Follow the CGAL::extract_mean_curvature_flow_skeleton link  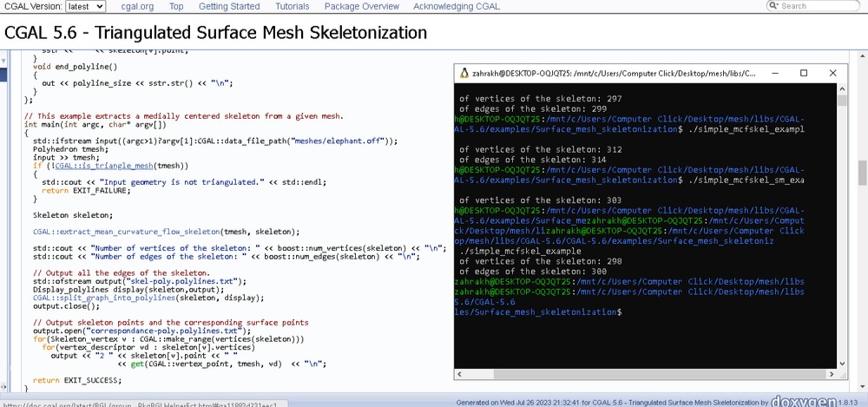[127, 232]
